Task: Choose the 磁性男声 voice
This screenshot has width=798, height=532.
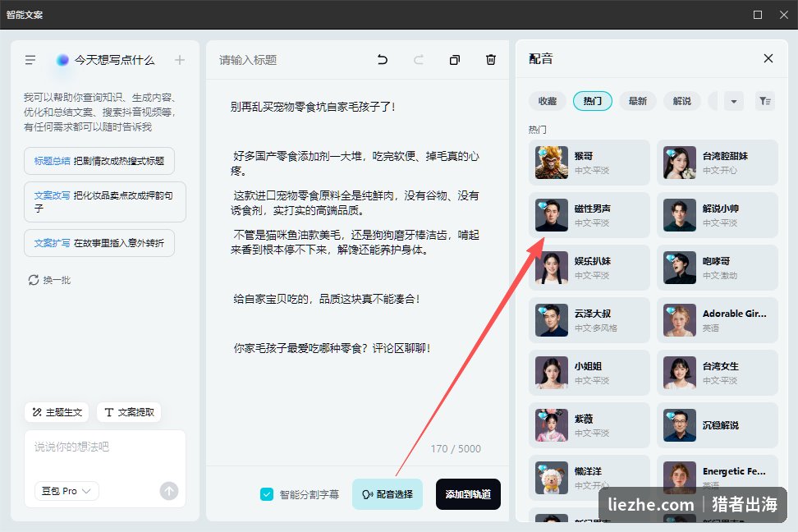Action: (589, 215)
